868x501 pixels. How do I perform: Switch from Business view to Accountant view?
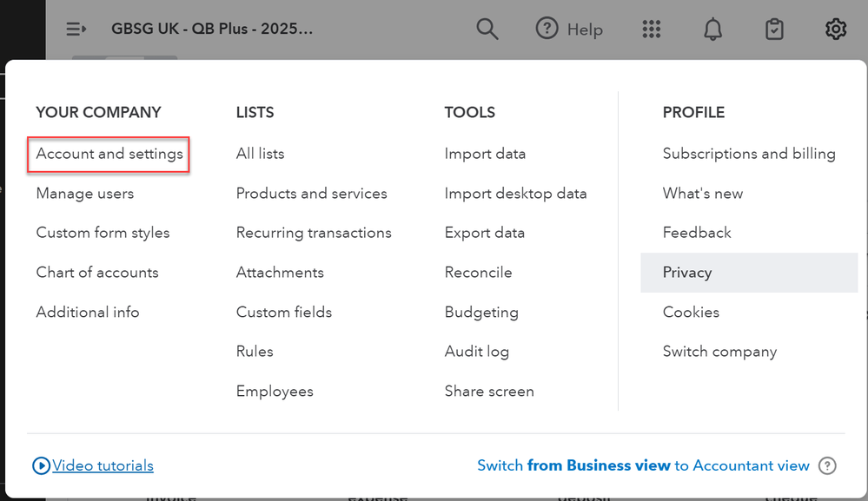coord(643,465)
